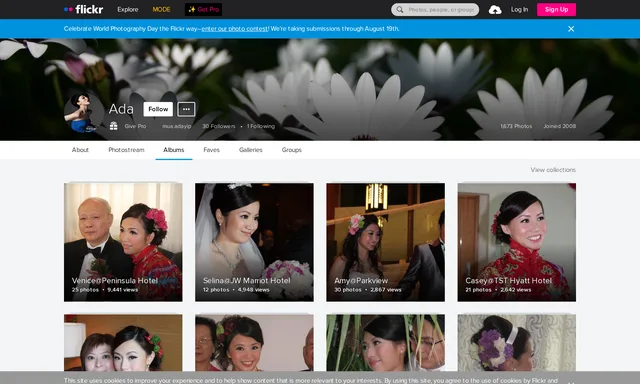Click 30 photos · 2,867 views caption
Viewport: 640px width, 384px height.
pyautogui.click(x=367, y=290)
